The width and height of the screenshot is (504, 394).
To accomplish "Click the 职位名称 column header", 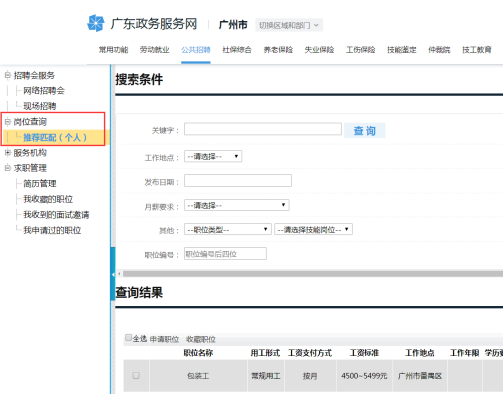I will [x=198, y=353].
